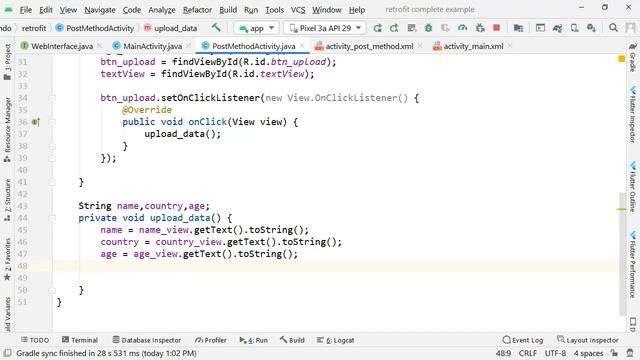Open the Favorites tool window
Viewport: 640px width, 360px height.
[x=7, y=260]
